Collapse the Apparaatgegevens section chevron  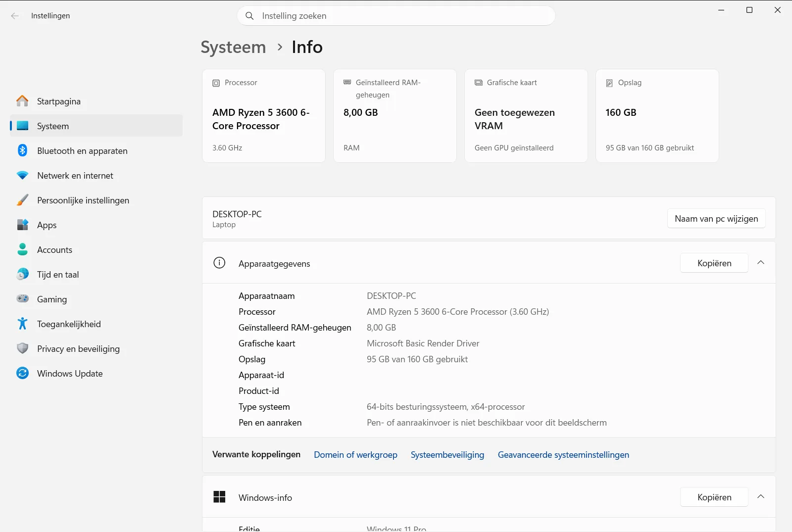tap(761, 263)
